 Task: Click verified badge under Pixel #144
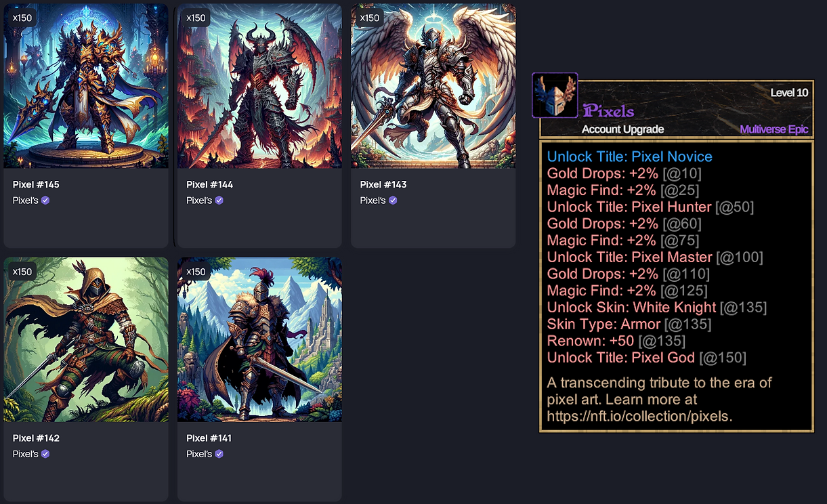click(x=219, y=201)
